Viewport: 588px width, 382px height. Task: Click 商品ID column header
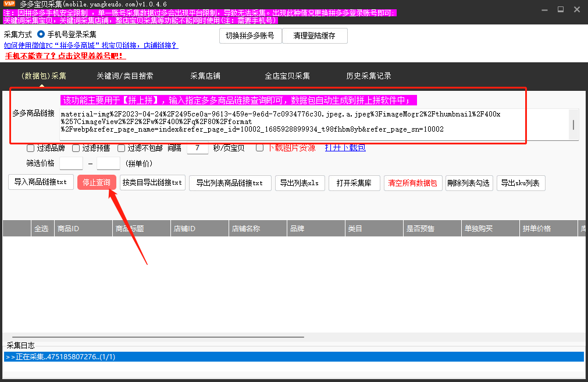(x=83, y=228)
